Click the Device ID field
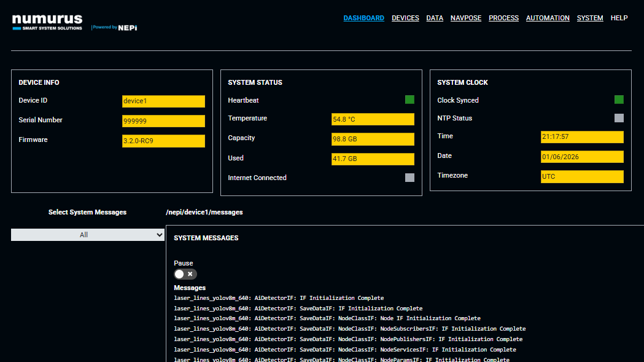The width and height of the screenshot is (644, 362). pos(163,101)
